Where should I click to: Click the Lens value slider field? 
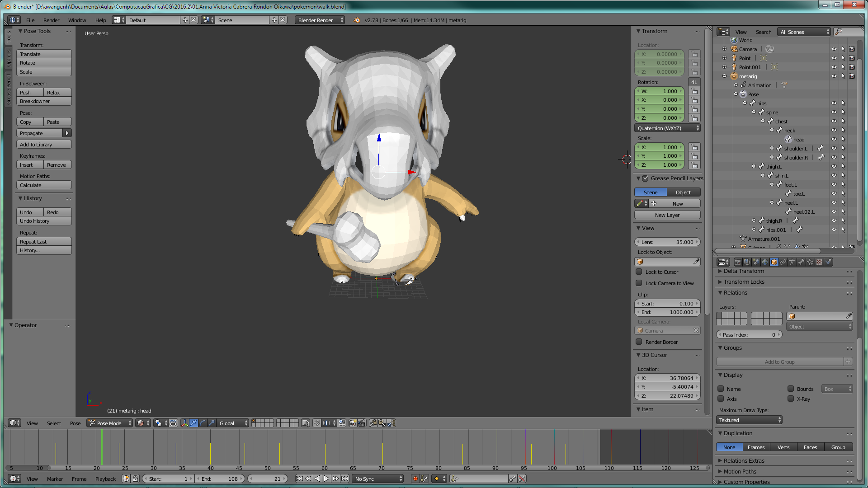(x=667, y=242)
